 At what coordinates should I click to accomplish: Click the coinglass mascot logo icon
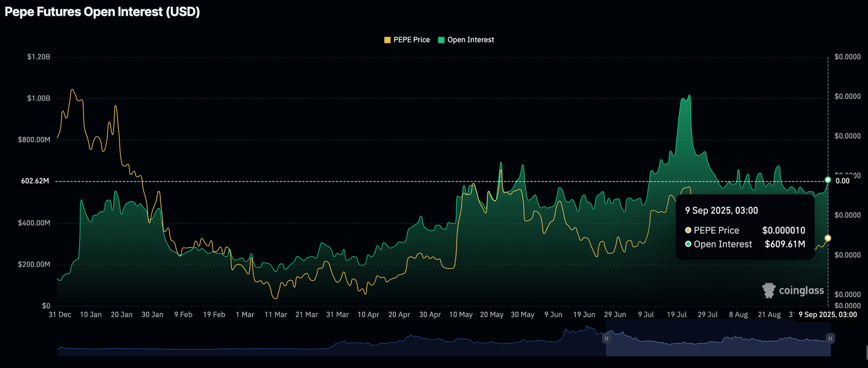pyautogui.click(x=769, y=291)
